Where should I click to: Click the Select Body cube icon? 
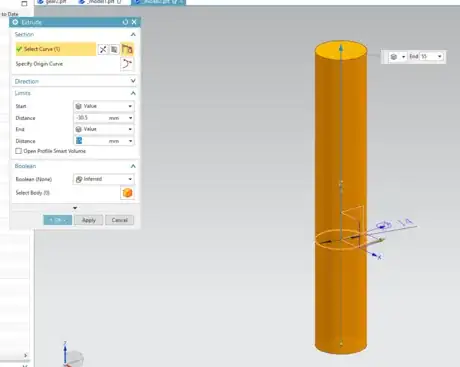(127, 193)
